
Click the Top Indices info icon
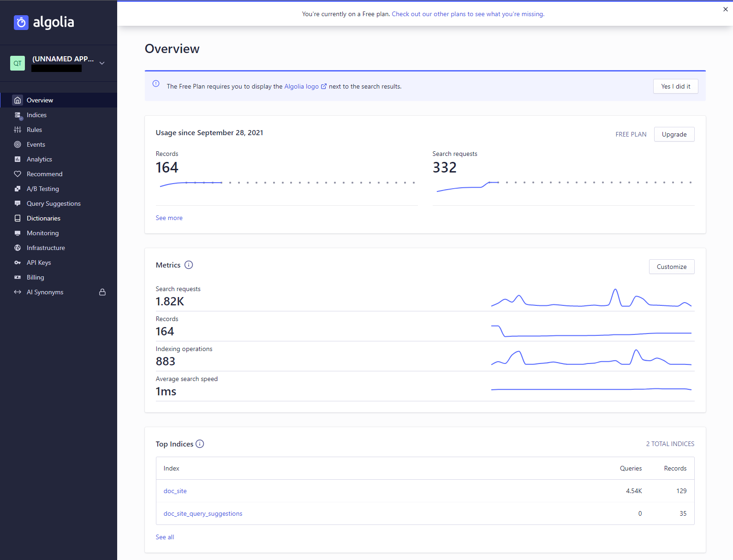click(200, 444)
